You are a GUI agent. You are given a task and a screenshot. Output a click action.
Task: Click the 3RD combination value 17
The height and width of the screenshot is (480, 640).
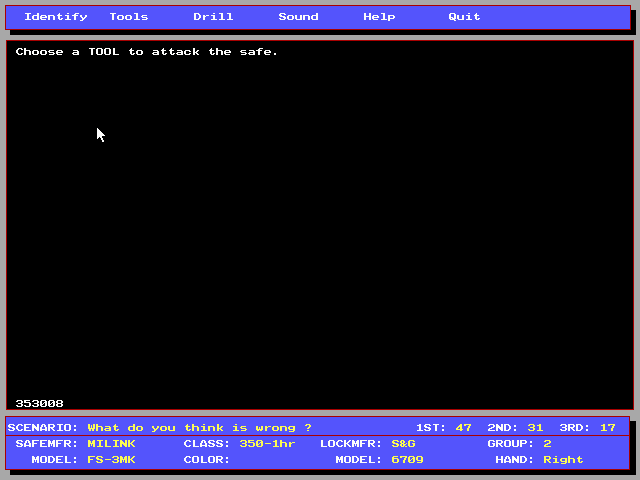(607, 428)
